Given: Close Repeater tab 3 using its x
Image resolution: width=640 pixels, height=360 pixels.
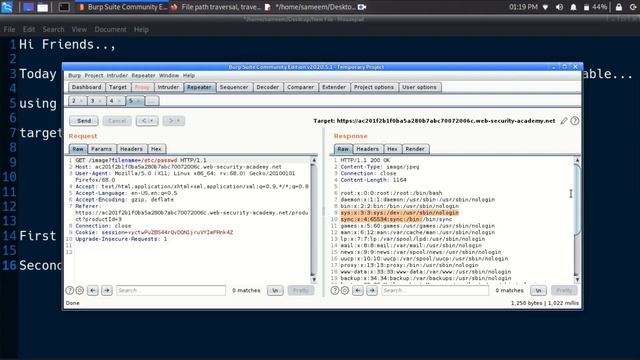Looking at the screenshot, I should tap(100, 101).
